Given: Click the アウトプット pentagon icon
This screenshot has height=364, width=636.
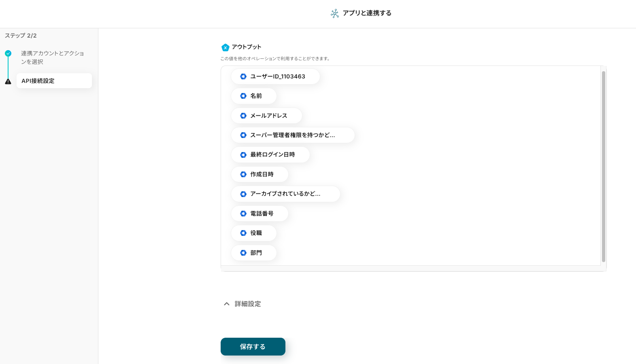Looking at the screenshot, I should tap(225, 47).
